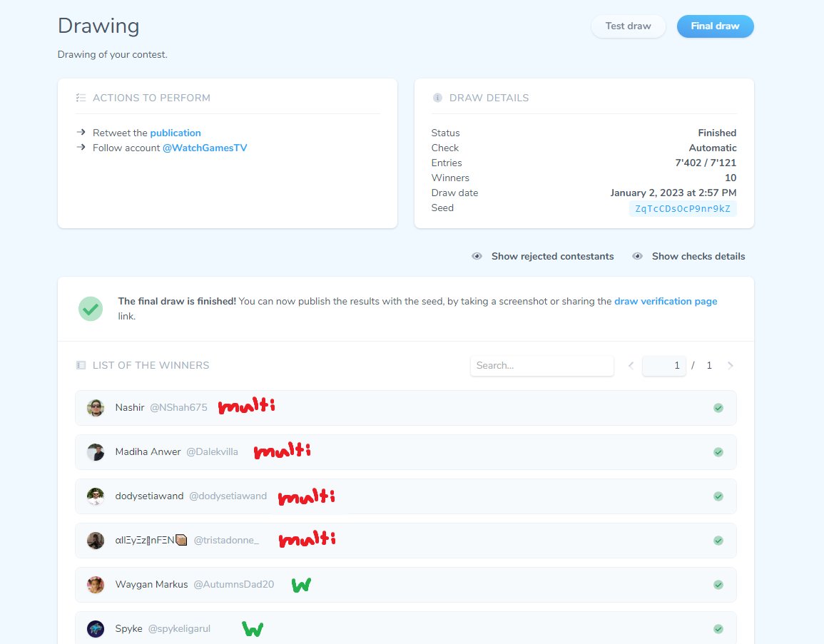Click green check icon in dodysetiawand row
The height and width of the screenshot is (644, 824).
pyautogui.click(x=718, y=496)
